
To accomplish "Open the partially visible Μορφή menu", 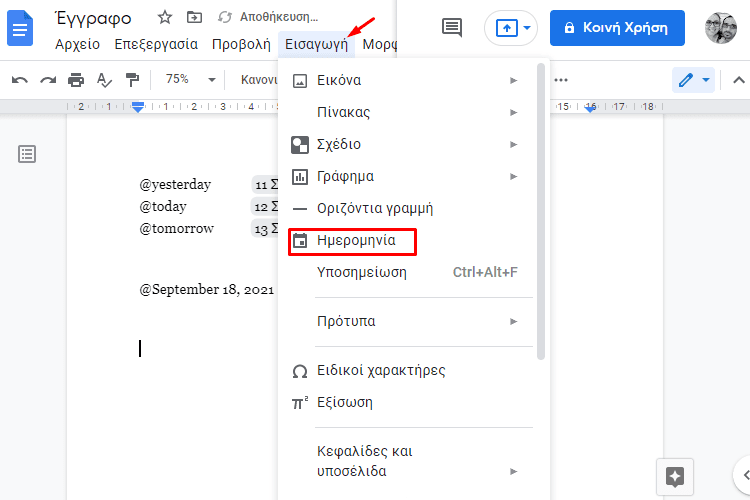I will (x=380, y=44).
